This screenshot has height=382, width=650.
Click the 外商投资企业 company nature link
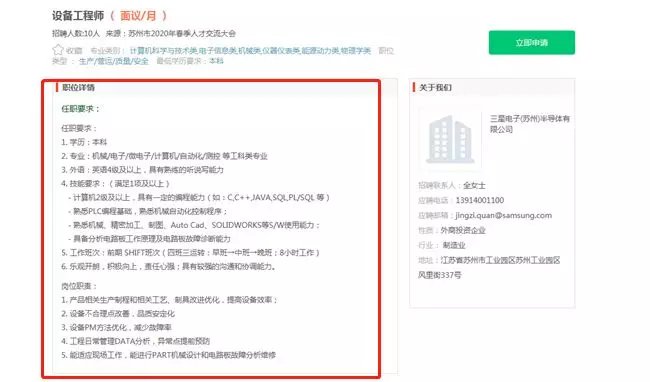click(x=463, y=230)
